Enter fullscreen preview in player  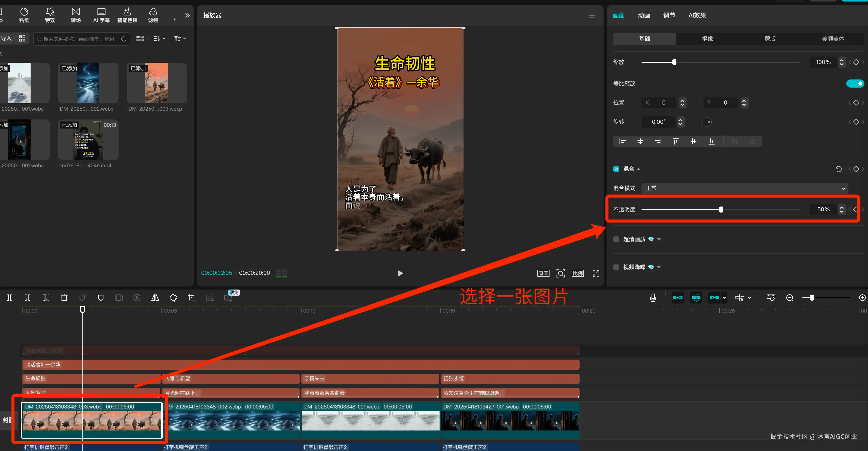click(596, 273)
